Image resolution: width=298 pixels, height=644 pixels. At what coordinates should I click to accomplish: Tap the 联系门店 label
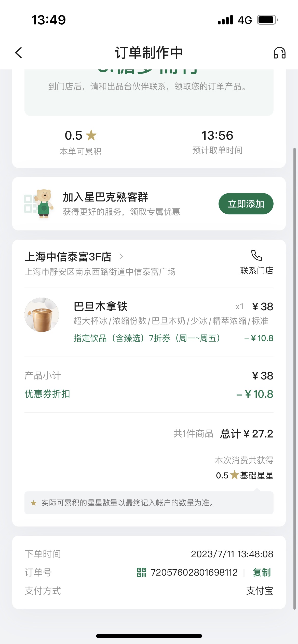[x=256, y=270]
